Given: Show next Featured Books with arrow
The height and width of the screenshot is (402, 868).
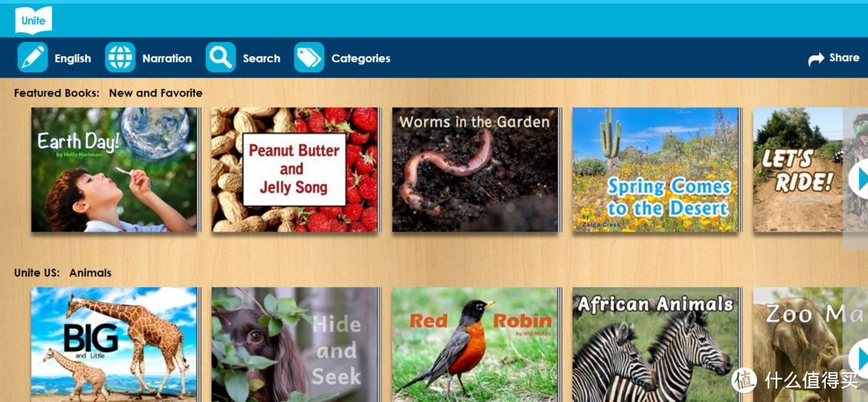Looking at the screenshot, I should pyautogui.click(x=858, y=178).
